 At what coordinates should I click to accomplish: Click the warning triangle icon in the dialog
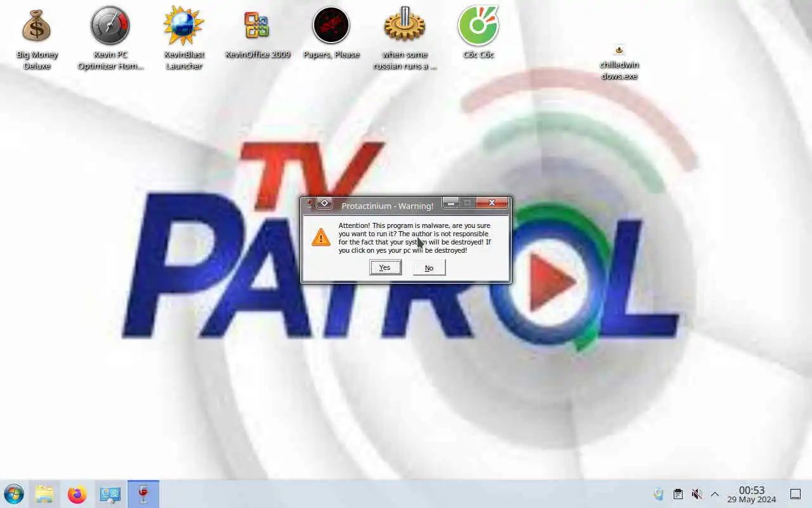coord(321,237)
